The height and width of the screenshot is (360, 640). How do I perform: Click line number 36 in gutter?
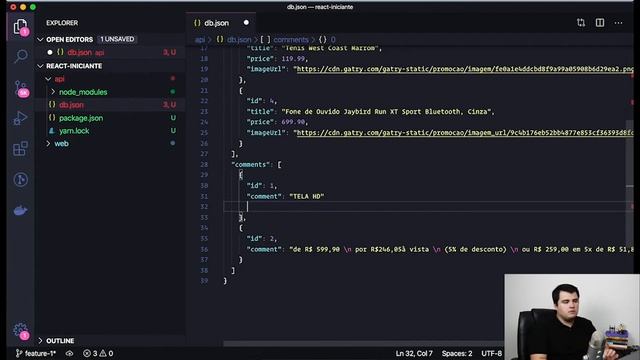click(204, 249)
